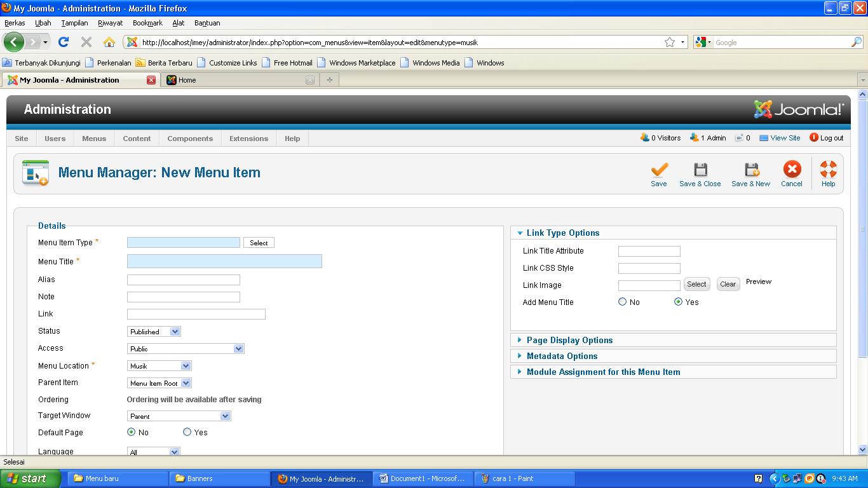Click Select next to Menu Item Type
Screen dimensions: 868x488
(x=259, y=243)
